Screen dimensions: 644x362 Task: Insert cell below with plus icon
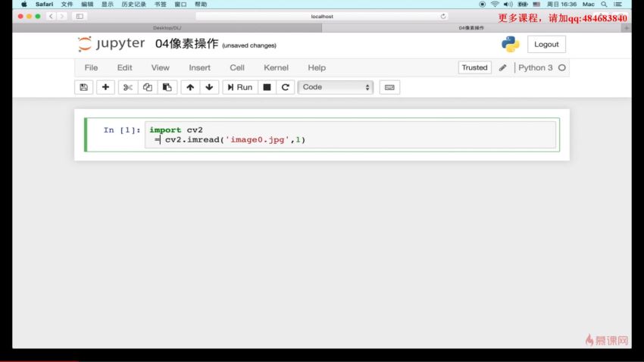[105, 87]
